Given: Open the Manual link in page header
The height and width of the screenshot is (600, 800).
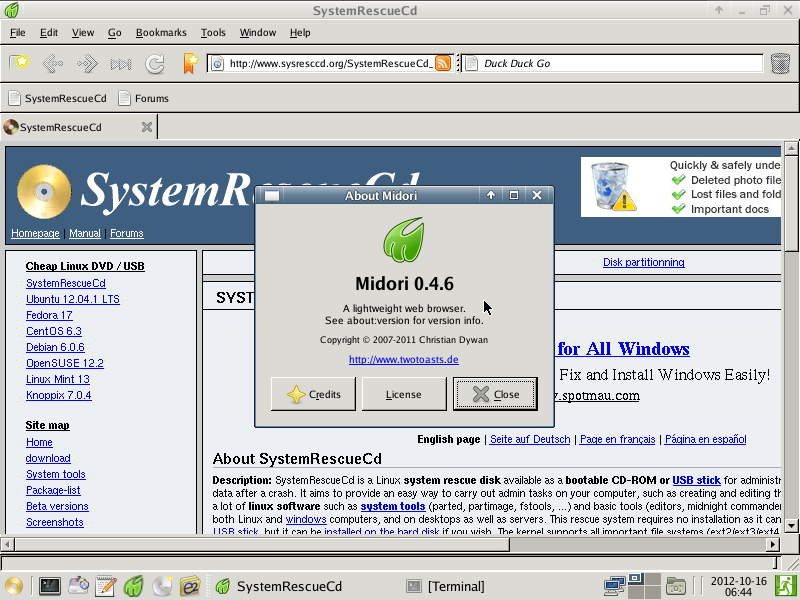Looking at the screenshot, I should pos(85,233).
